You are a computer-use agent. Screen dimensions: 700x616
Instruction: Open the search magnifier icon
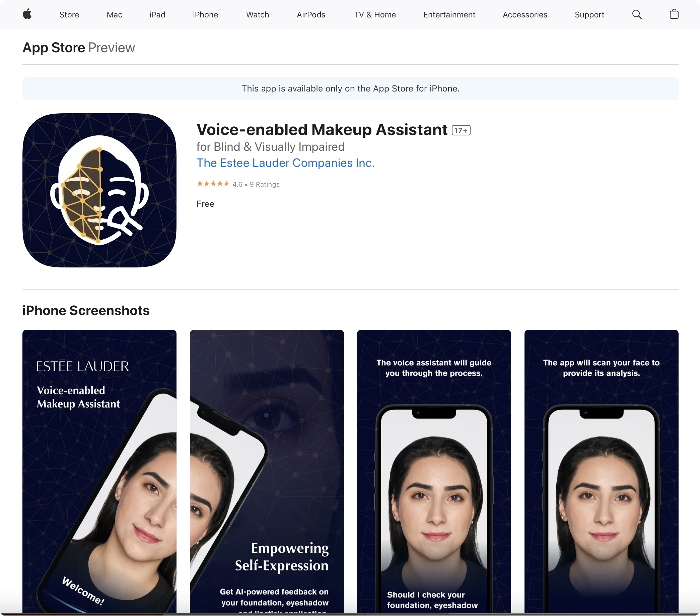[x=637, y=14]
